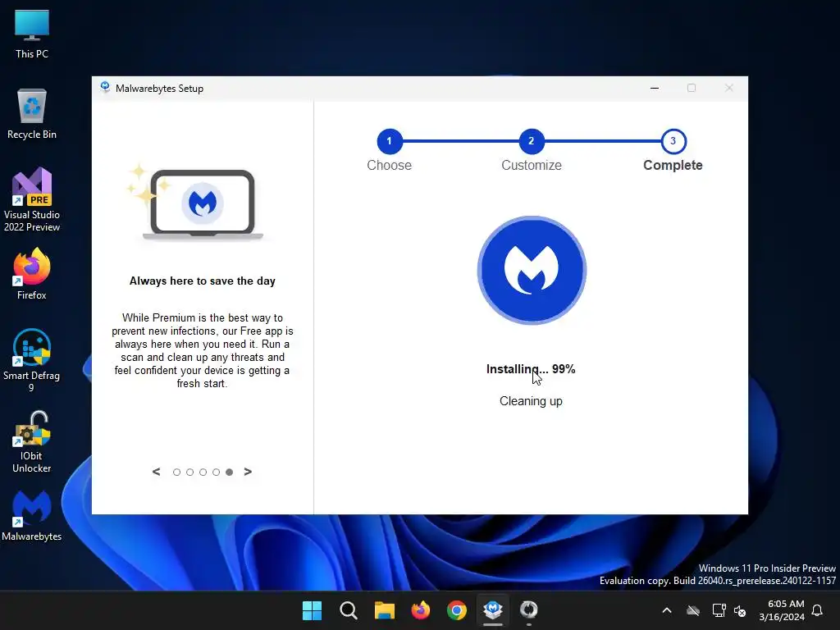The image size is (840, 630).
Task: Go to next slide with right arrow
Action: (248, 472)
